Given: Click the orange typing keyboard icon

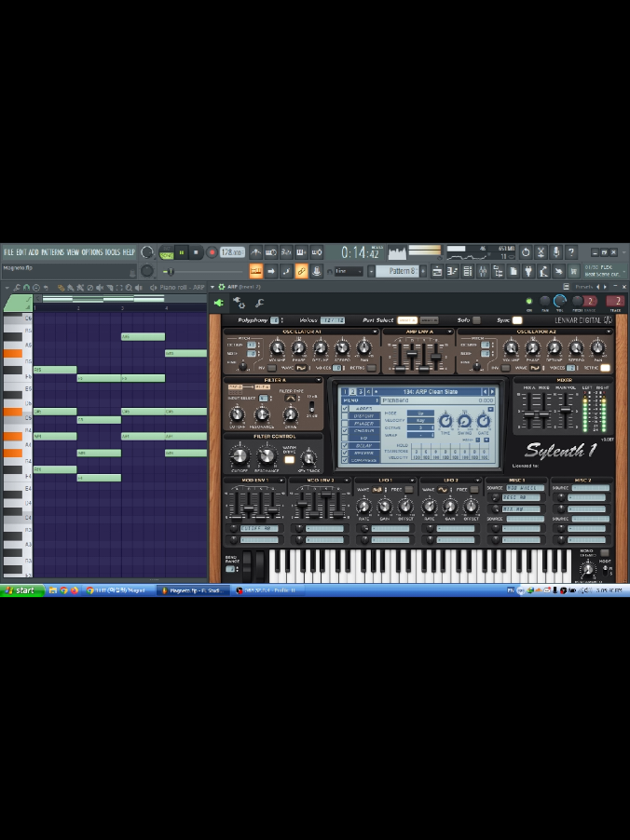Looking at the screenshot, I should tap(255, 271).
